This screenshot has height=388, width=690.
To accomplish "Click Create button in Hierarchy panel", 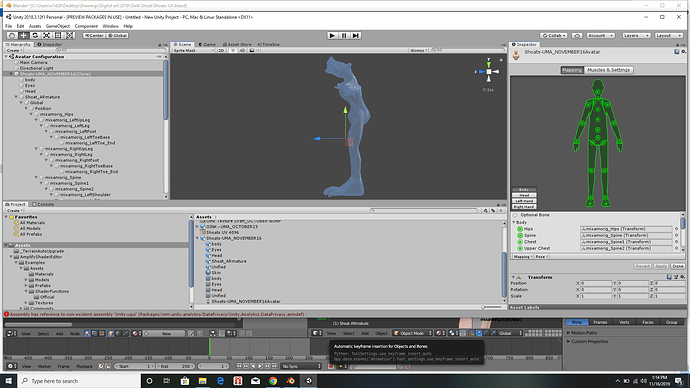I will (14, 51).
